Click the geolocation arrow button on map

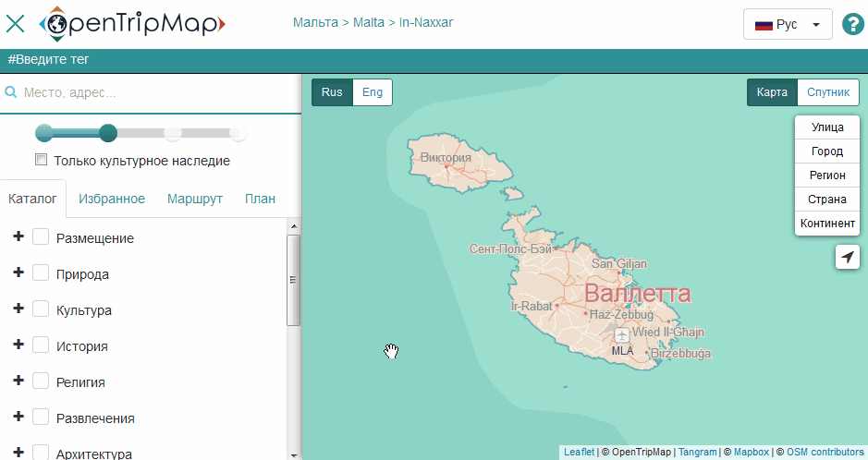[x=847, y=257]
